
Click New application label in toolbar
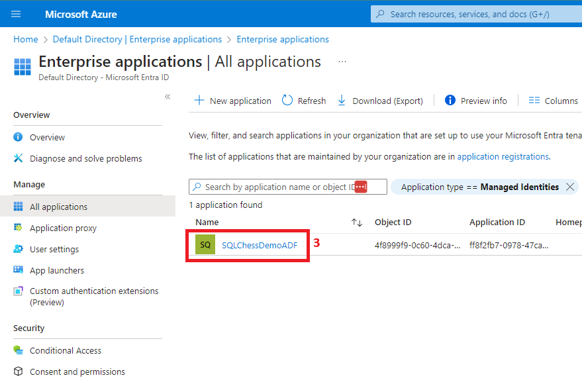[240, 101]
